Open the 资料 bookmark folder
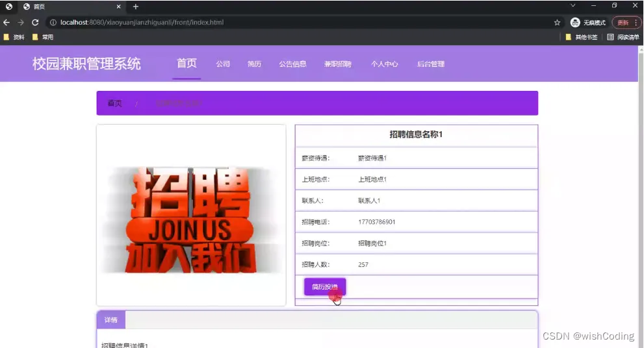 [x=14, y=37]
